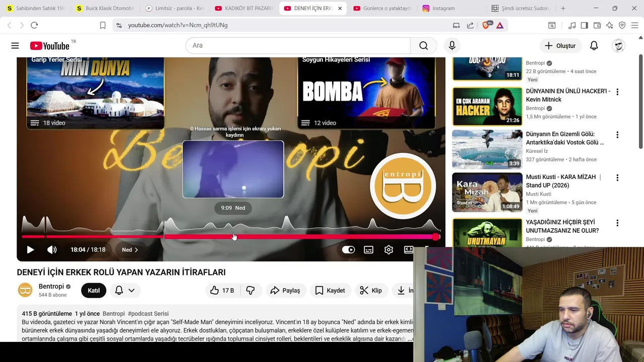Open Vostok Gölü video title
The image size is (644, 362).
[565, 138]
